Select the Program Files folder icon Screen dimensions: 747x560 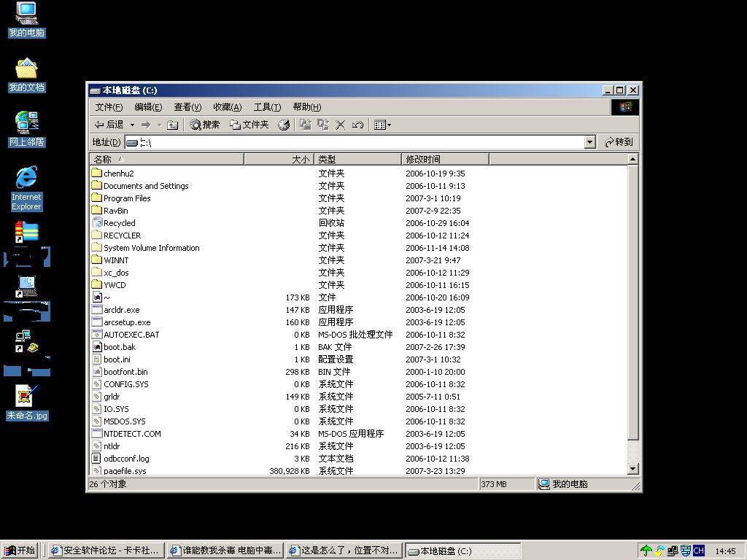(x=97, y=198)
